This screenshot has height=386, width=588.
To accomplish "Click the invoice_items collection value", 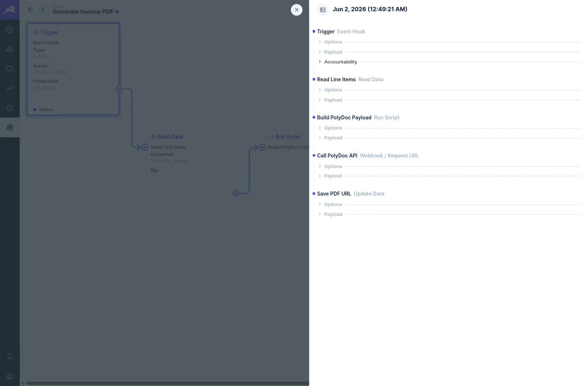I will pos(169,161).
